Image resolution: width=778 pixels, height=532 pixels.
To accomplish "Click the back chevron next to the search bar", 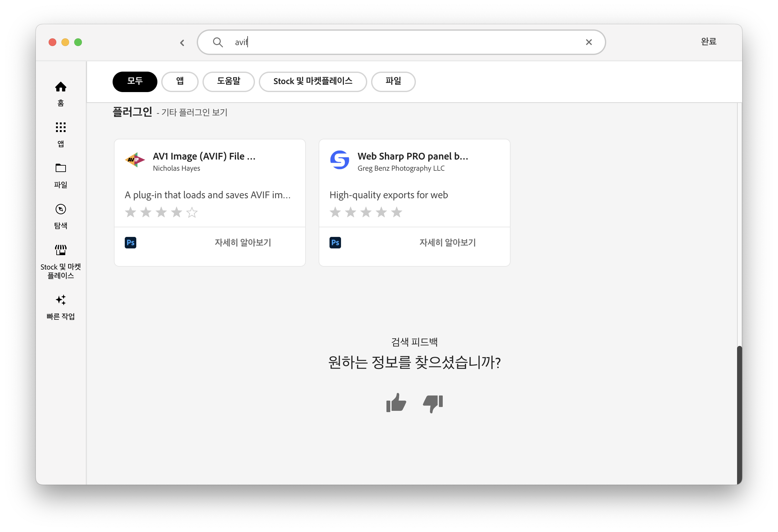I will pyautogui.click(x=182, y=42).
